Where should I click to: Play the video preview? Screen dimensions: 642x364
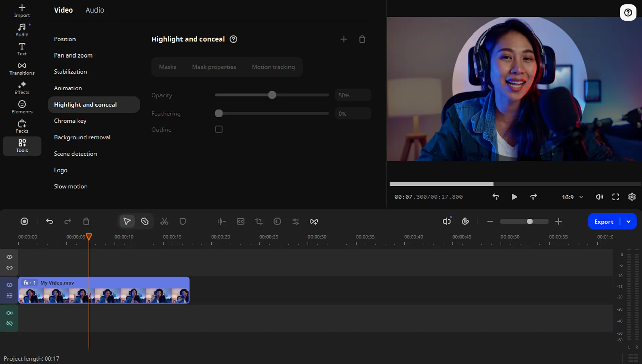tap(514, 197)
